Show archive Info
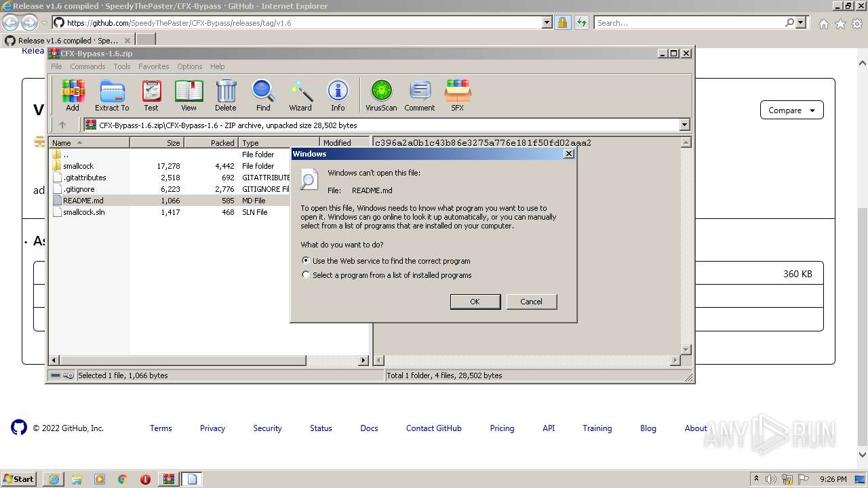 (338, 95)
